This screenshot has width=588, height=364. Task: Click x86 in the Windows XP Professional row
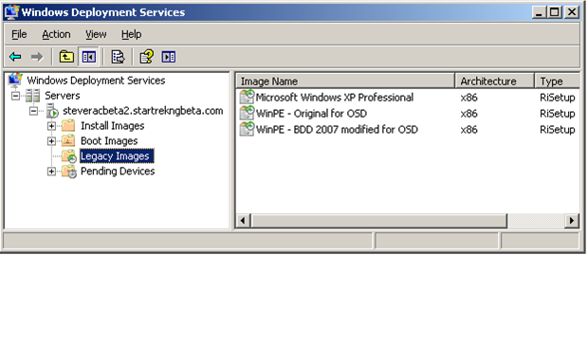click(x=469, y=98)
